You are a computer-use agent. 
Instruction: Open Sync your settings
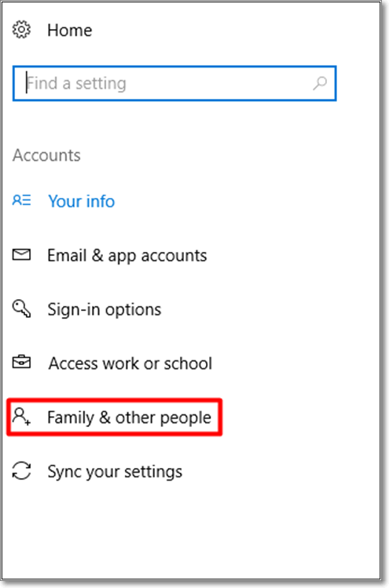(x=115, y=472)
